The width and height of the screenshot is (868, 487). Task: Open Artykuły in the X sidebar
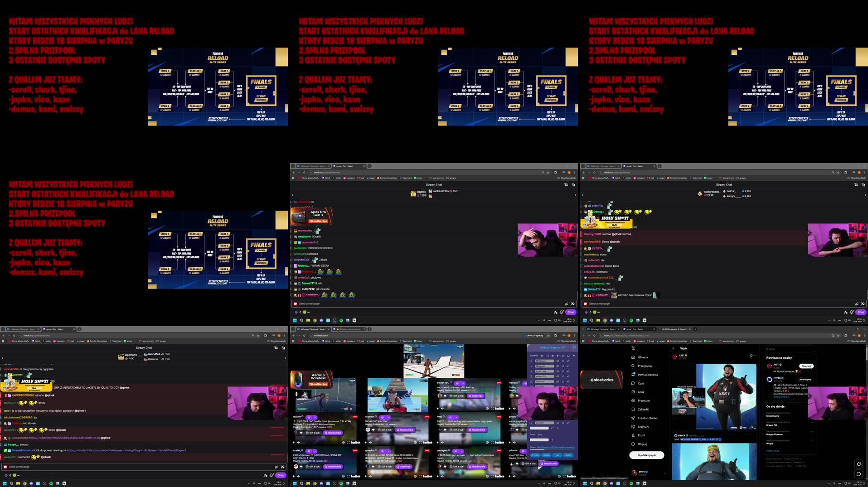(x=640, y=427)
